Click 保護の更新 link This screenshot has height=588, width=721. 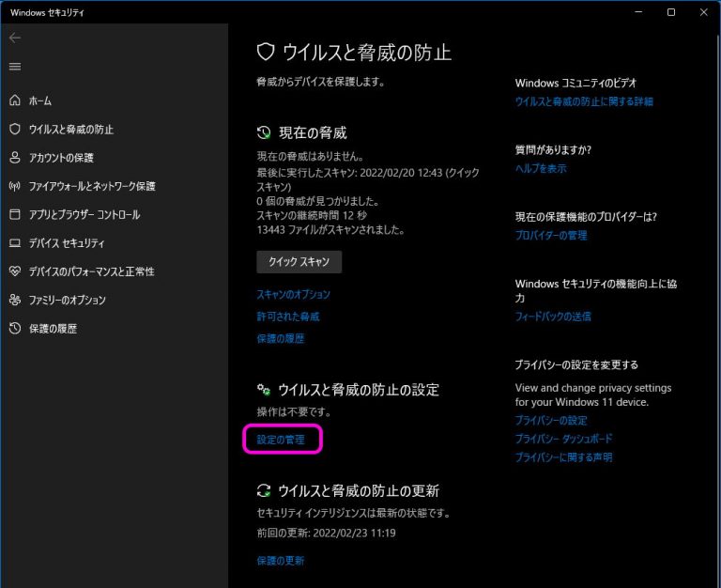(281, 561)
